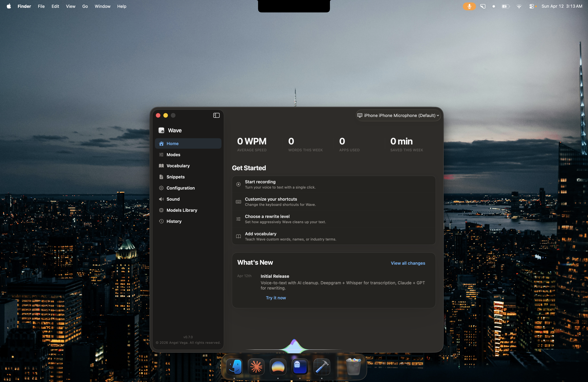
Task: Open the Window menu in menu bar
Action: click(102, 6)
